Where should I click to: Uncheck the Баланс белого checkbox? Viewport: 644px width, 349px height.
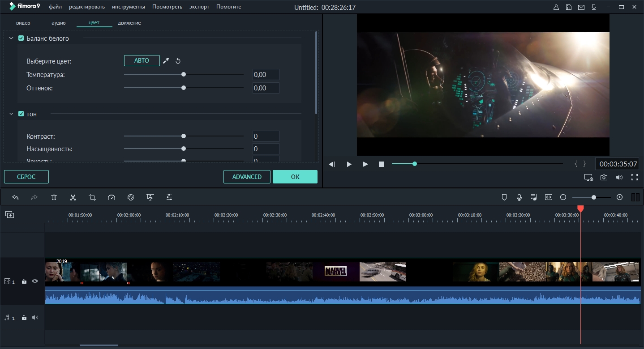tap(21, 38)
